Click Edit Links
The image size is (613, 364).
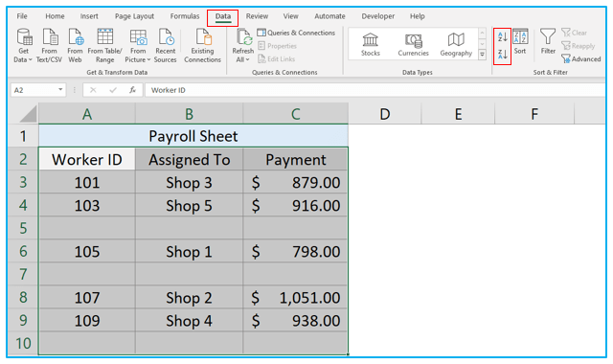277,59
